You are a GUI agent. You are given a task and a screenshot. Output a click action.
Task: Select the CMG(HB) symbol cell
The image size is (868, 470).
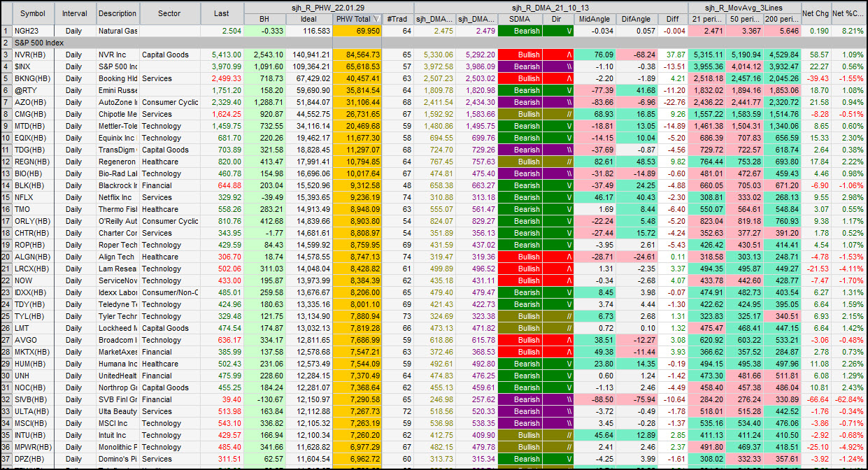coord(33,114)
